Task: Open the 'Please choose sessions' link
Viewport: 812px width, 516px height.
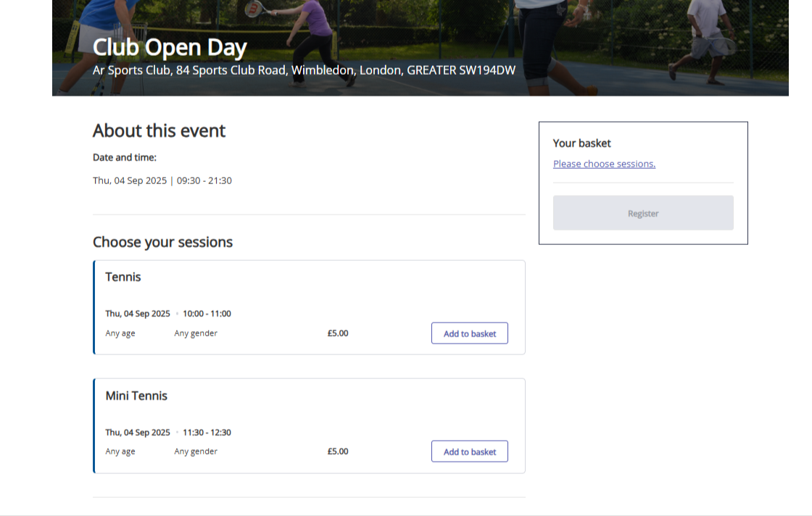Action: tap(604, 164)
